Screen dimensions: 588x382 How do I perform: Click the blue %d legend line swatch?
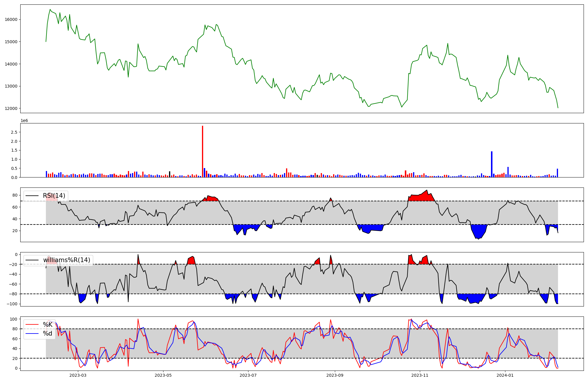(32, 334)
